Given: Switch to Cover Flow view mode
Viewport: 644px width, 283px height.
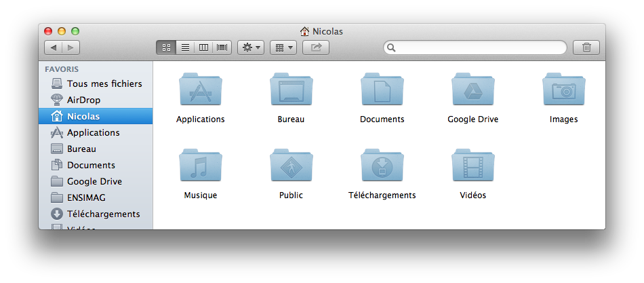Looking at the screenshot, I should tap(222, 48).
